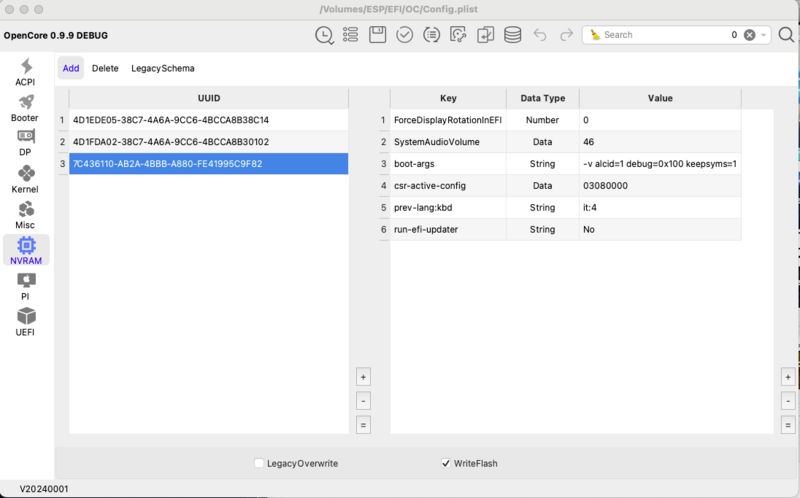Select the Kernel section icon

(25, 178)
